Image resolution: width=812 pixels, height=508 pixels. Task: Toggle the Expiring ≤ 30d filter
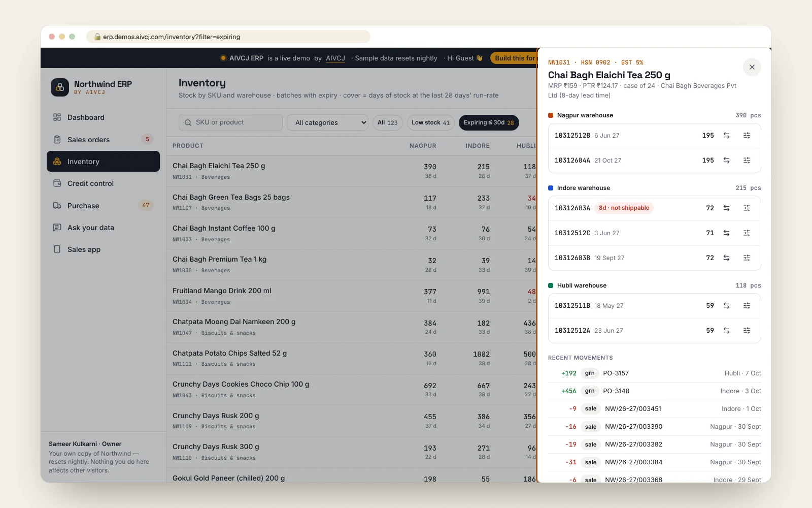coord(489,122)
